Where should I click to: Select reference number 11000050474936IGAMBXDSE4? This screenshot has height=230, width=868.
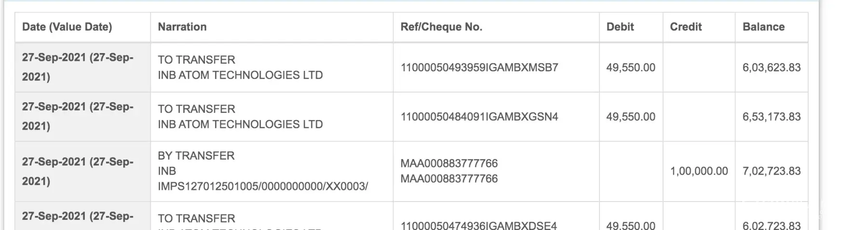(x=478, y=225)
